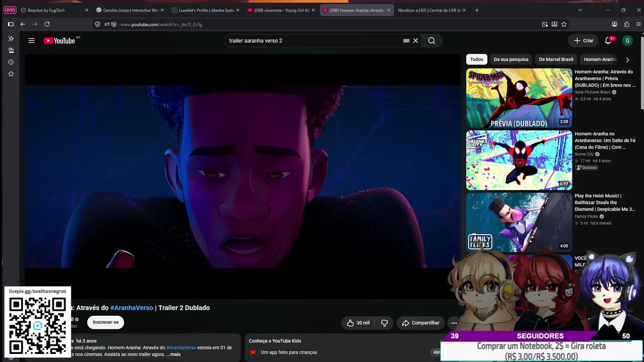Switch to LLawliet's Profile Akasha tab
This screenshot has width=644, height=362.
click(x=206, y=10)
